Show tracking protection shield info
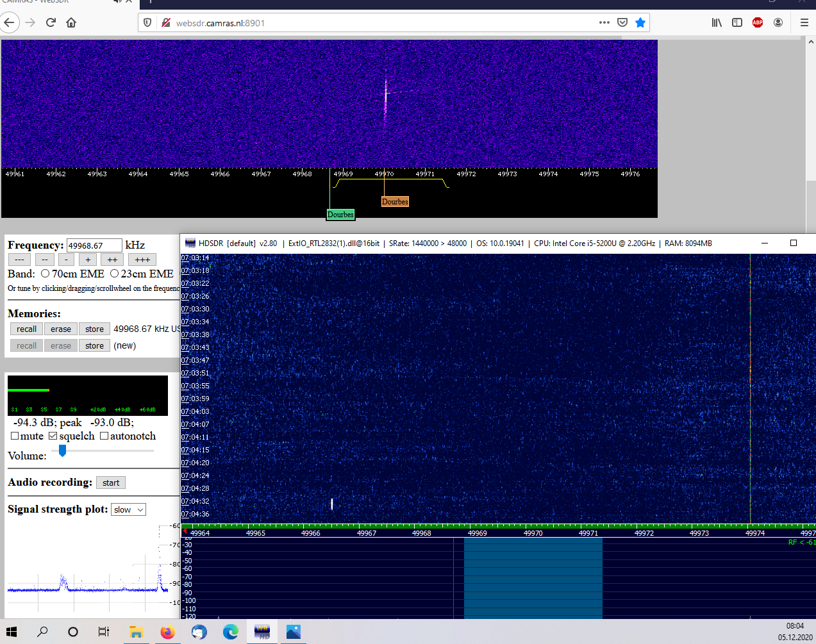 147,22
